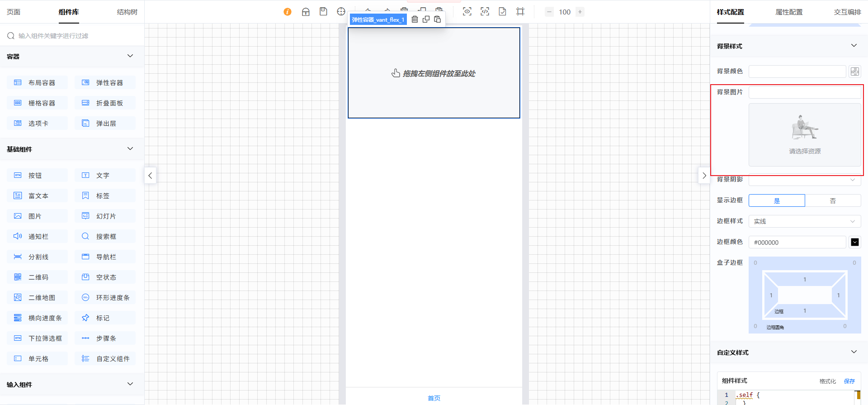Viewport: 868px width, 405px height.
Task: Click the 格式化 button
Action: (x=827, y=381)
